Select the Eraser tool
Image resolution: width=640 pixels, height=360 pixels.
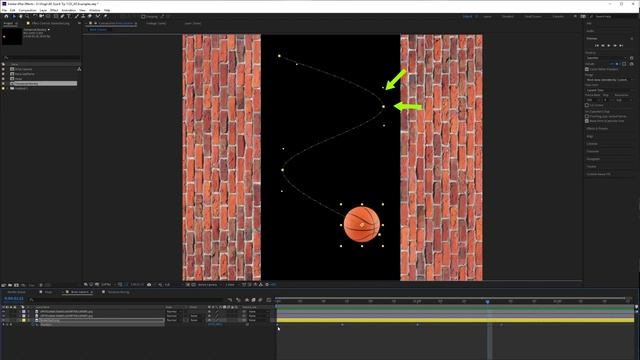click(x=90, y=16)
